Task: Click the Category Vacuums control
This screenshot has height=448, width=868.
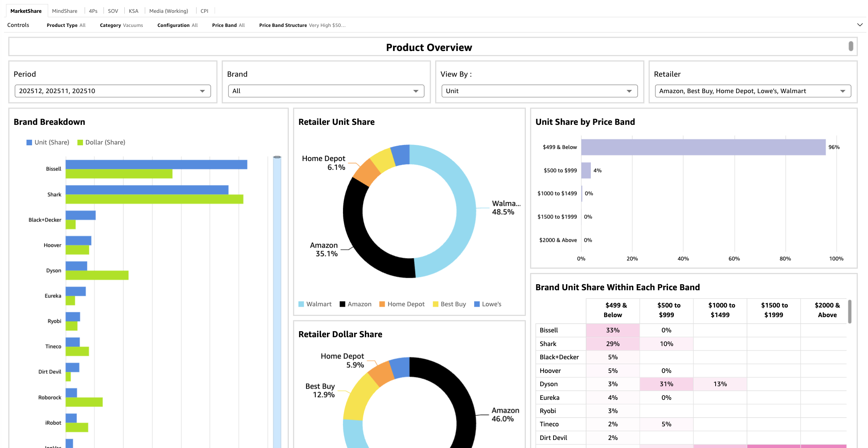Action: coord(121,25)
